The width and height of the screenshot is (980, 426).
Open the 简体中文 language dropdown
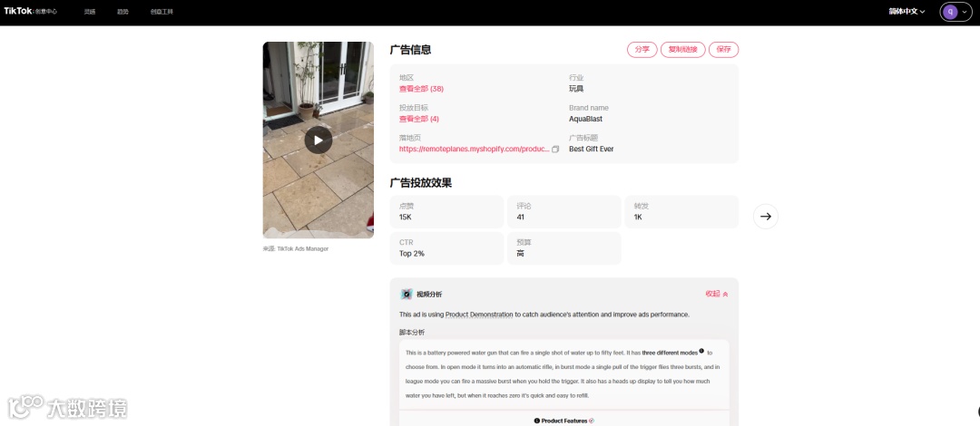click(x=906, y=11)
